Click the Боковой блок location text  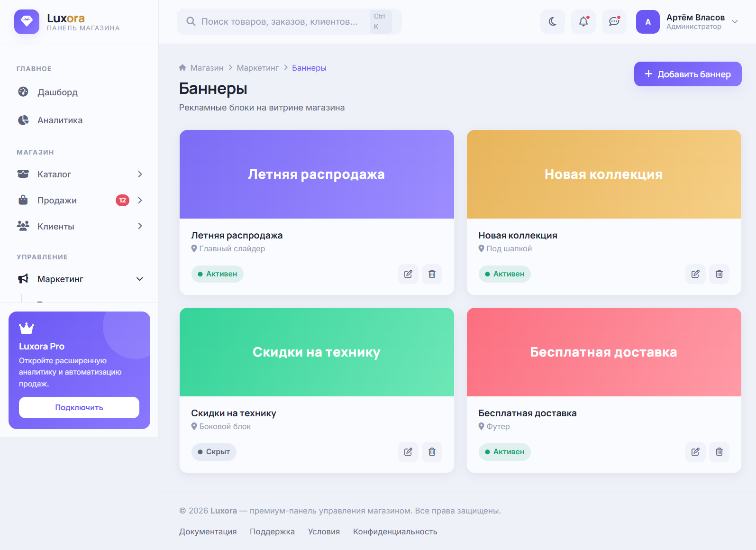point(225,426)
